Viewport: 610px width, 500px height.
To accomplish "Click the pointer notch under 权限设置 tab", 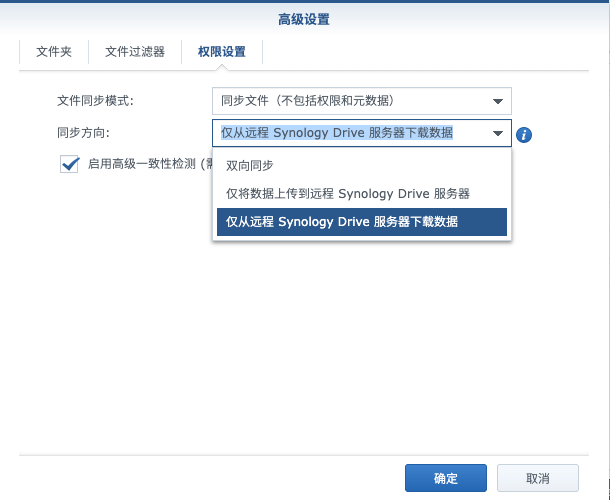I will [x=221, y=66].
